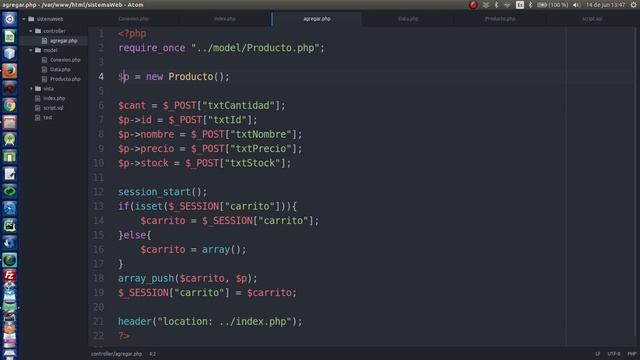
Task: Change the UTF-8 encoding in status bar
Action: 613,354
